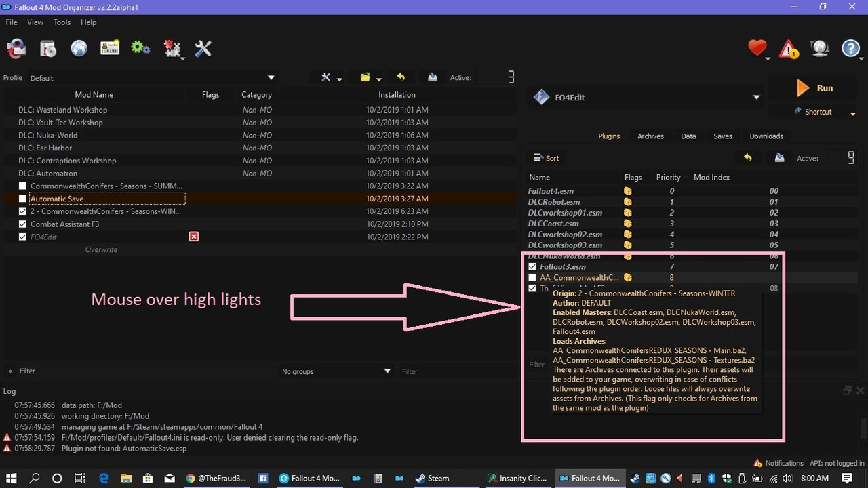Click the archive flag icon for DLCRobot.esm
Image resolution: width=868 pixels, height=488 pixels.
pyautogui.click(x=628, y=202)
